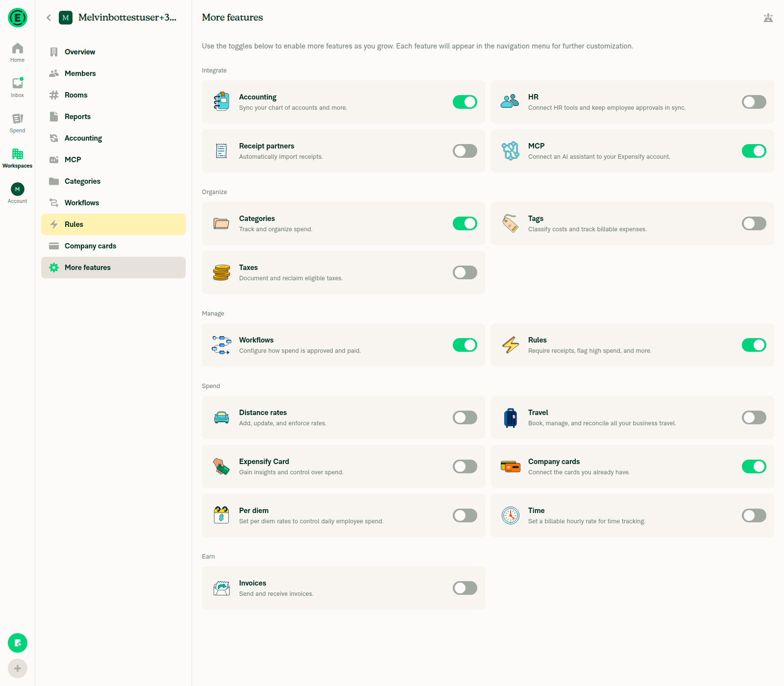Open Rooms in workspace menu
Image resolution: width=784 pixels, height=686 pixels.
(x=113, y=95)
